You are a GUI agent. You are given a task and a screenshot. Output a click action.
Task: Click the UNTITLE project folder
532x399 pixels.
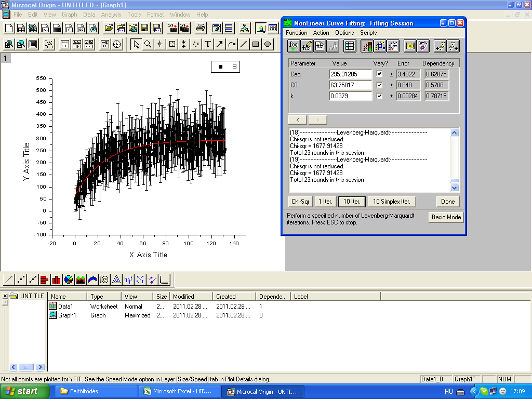(27, 296)
